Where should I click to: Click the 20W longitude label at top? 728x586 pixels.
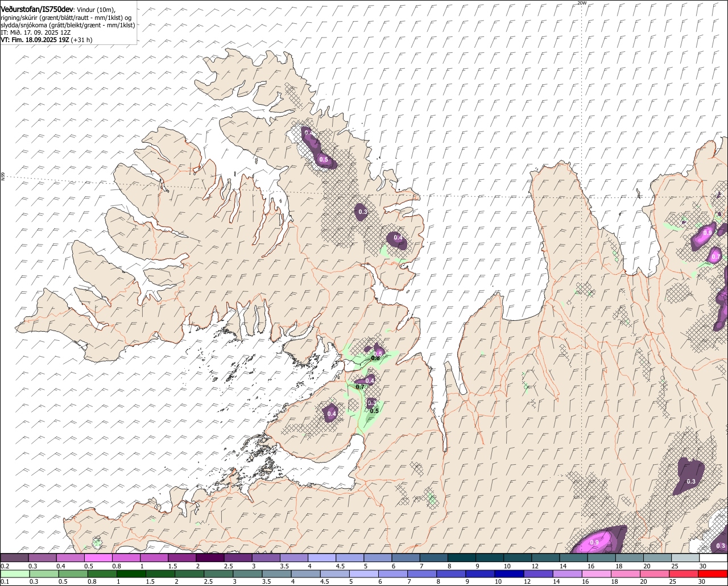(581, 3)
